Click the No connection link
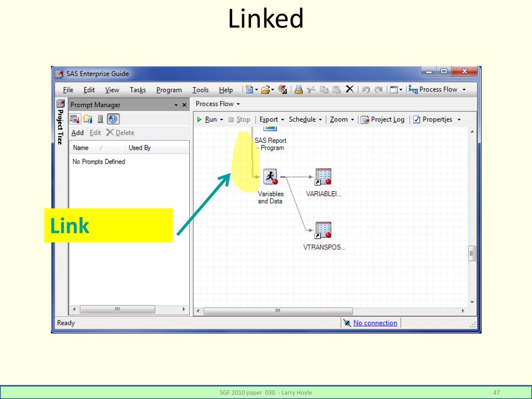 click(375, 323)
